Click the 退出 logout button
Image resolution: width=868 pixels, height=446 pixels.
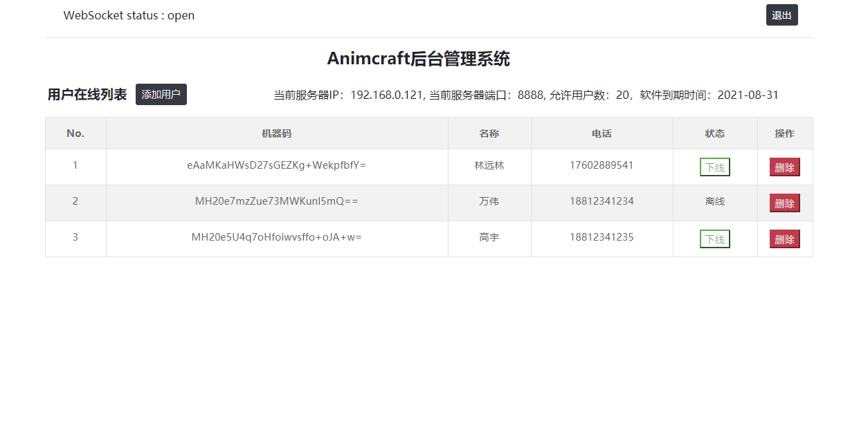781,15
